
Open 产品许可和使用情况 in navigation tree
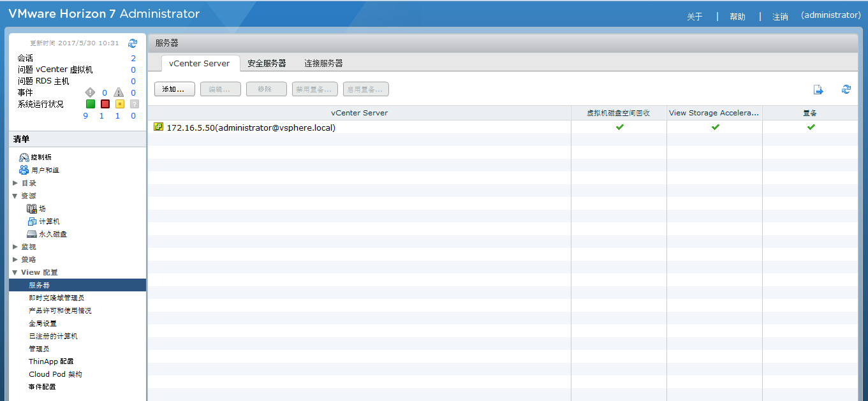point(60,310)
